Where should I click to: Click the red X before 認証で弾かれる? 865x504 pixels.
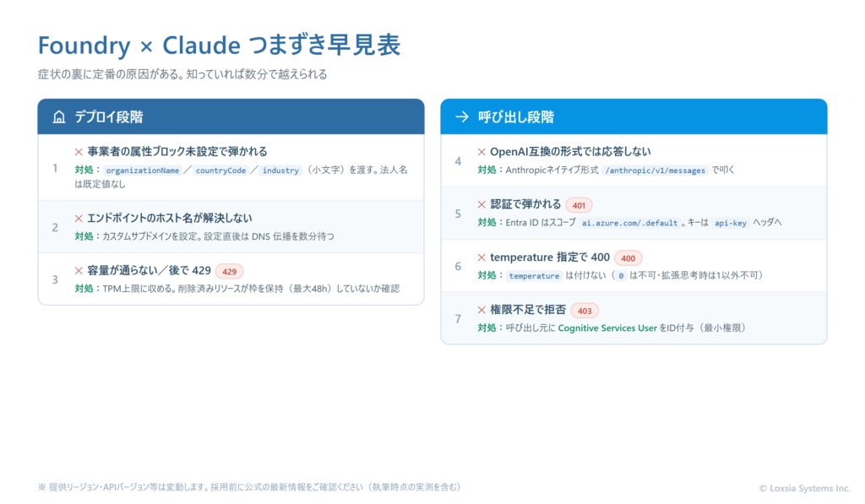[481, 204]
